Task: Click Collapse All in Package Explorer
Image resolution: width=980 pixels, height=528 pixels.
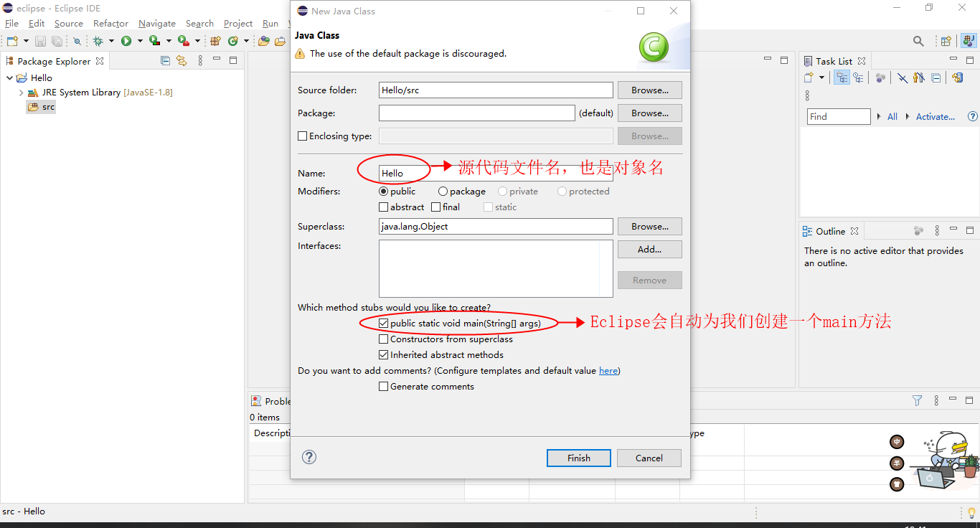Action: (166, 60)
